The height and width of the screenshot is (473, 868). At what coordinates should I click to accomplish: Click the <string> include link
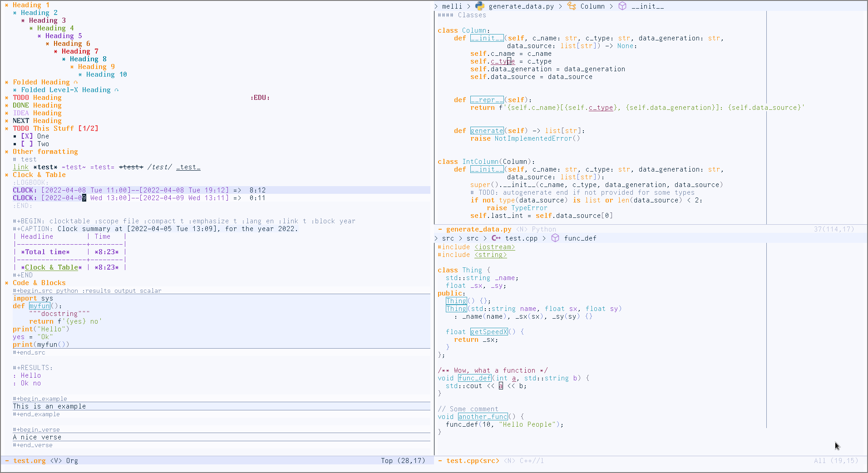coord(490,255)
